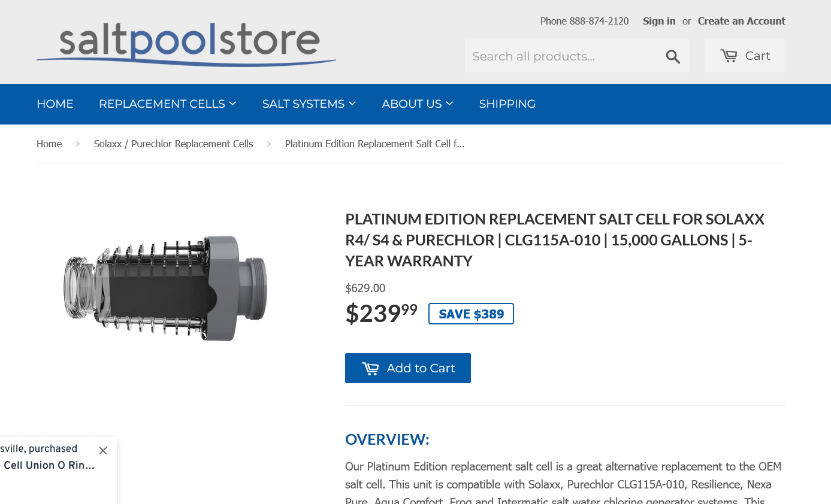
Task: Open the SHIPPING menu item
Action: coord(507,104)
